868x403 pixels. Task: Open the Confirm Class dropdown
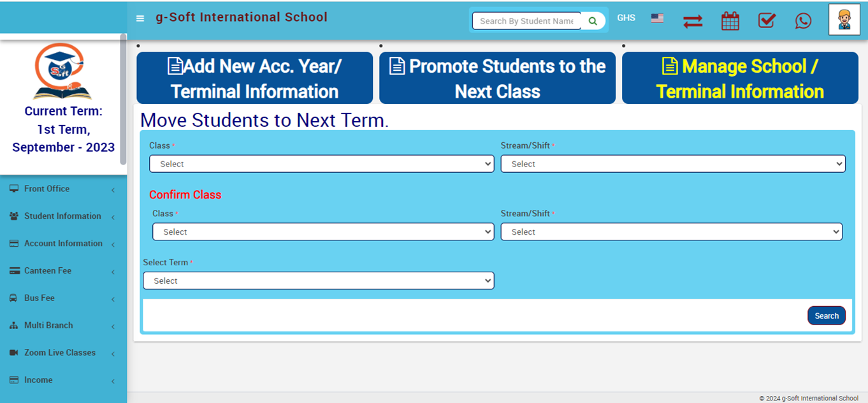click(322, 232)
